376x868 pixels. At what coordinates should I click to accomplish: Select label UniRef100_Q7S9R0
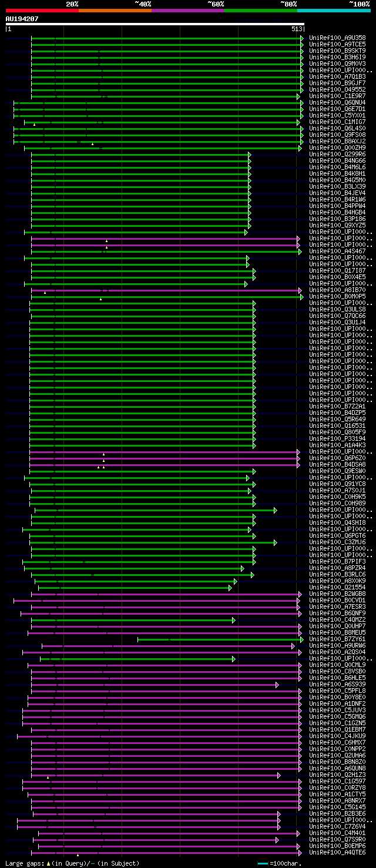click(337, 839)
